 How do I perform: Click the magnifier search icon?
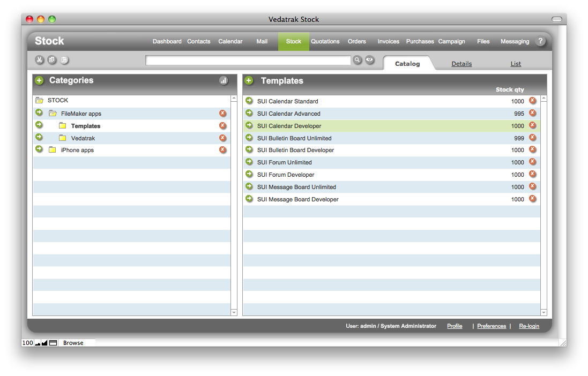358,59
